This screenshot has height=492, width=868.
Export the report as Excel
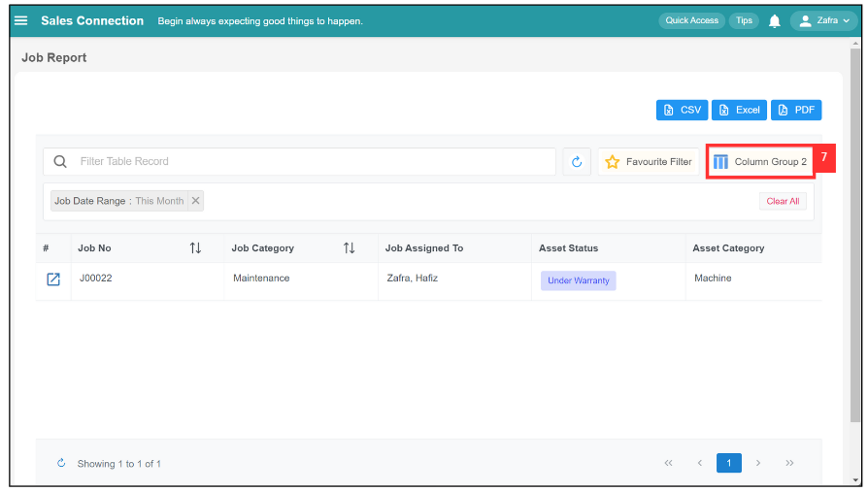click(739, 110)
